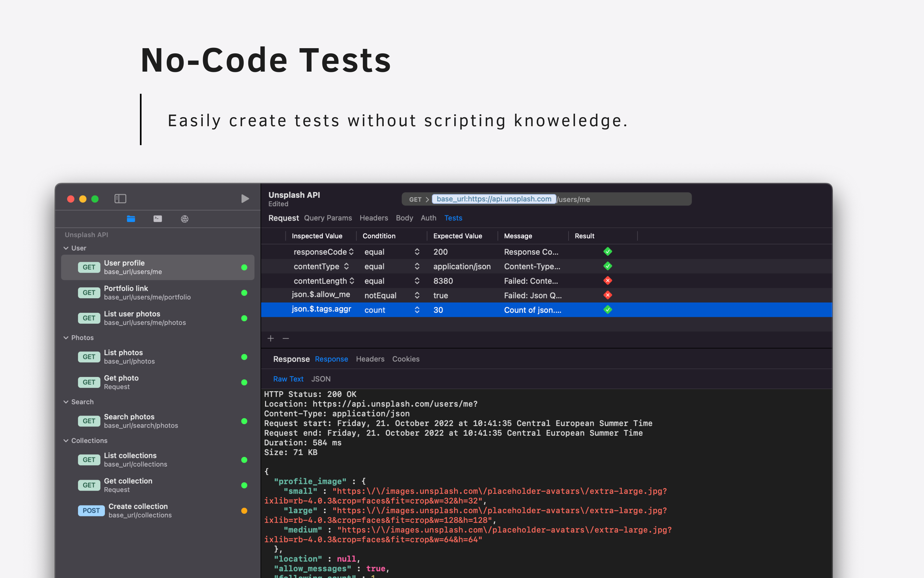Image resolution: width=924 pixels, height=578 pixels.
Task: Click the GET badge of Get collection
Action: point(89,485)
